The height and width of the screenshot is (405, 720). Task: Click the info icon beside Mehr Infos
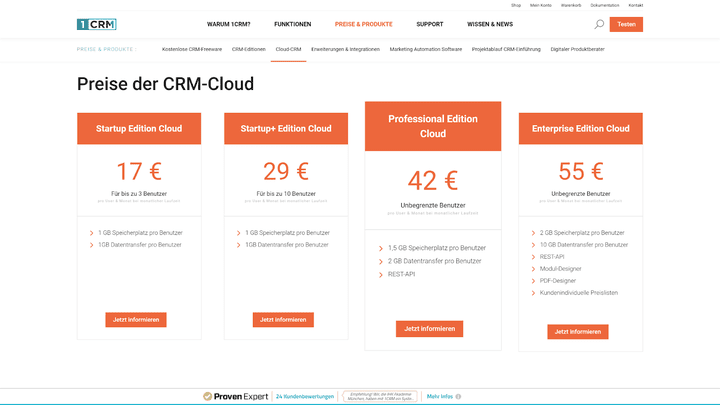coord(458,397)
